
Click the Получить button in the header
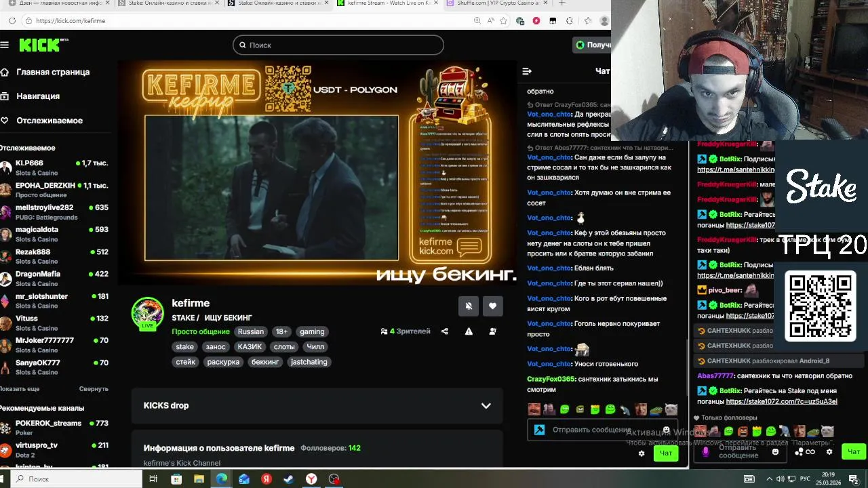593,45
